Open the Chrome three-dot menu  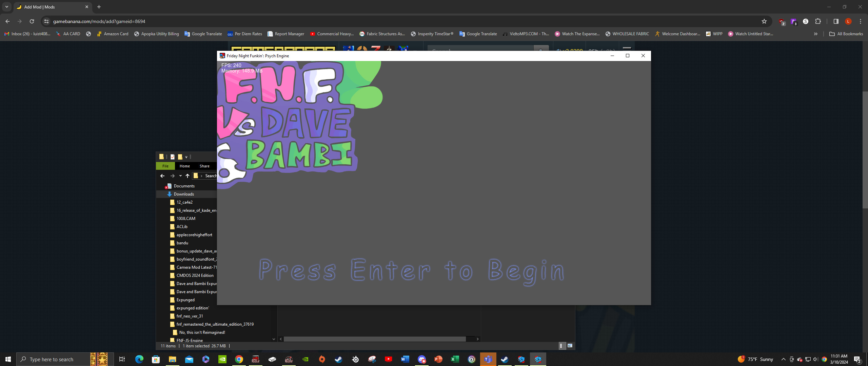pyautogui.click(x=861, y=21)
